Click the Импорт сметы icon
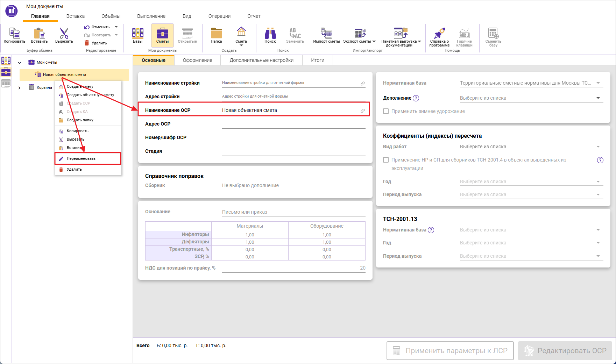Screen dimensions: 616x364 click(326, 34)
